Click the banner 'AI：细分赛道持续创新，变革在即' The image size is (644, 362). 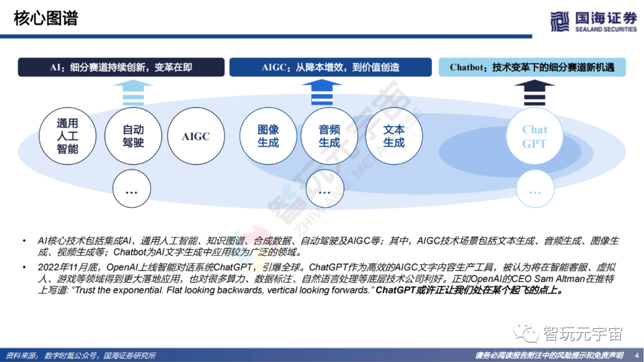tap(121, 67)
